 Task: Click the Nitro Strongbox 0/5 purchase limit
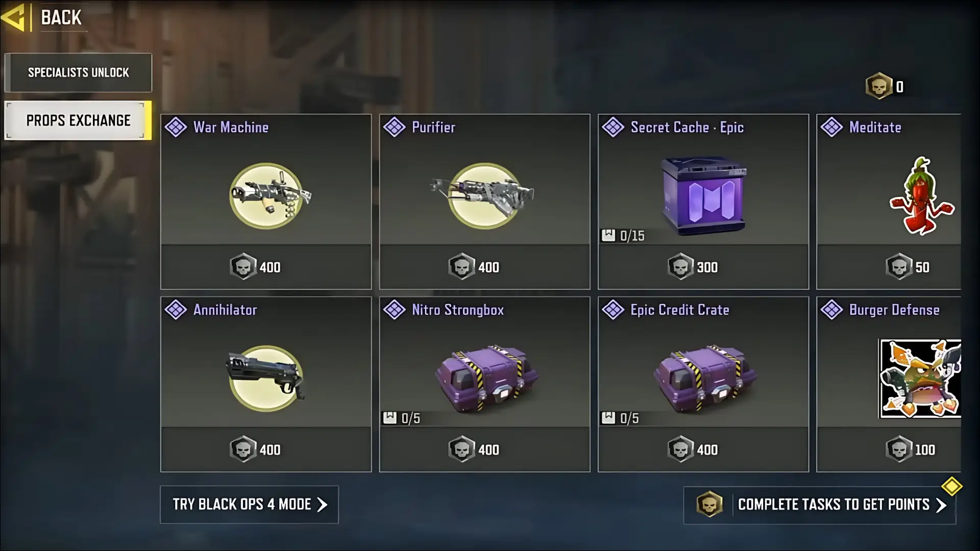[402, 418]
